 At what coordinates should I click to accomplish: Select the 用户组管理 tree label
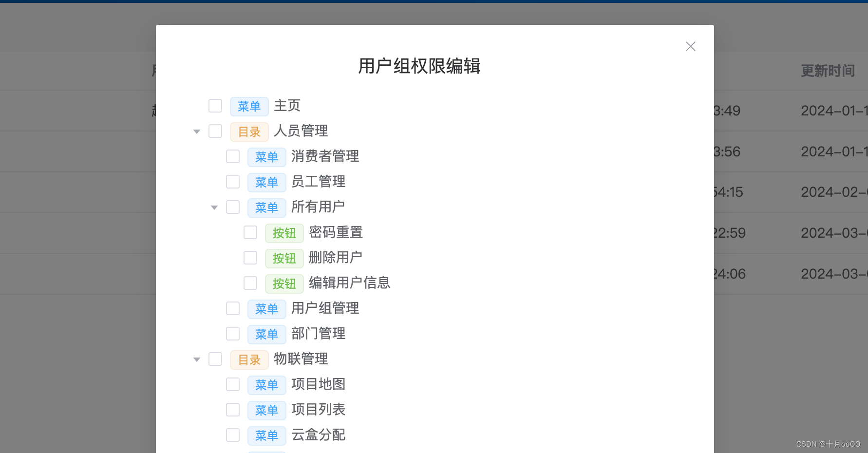[x=325, y=308]
